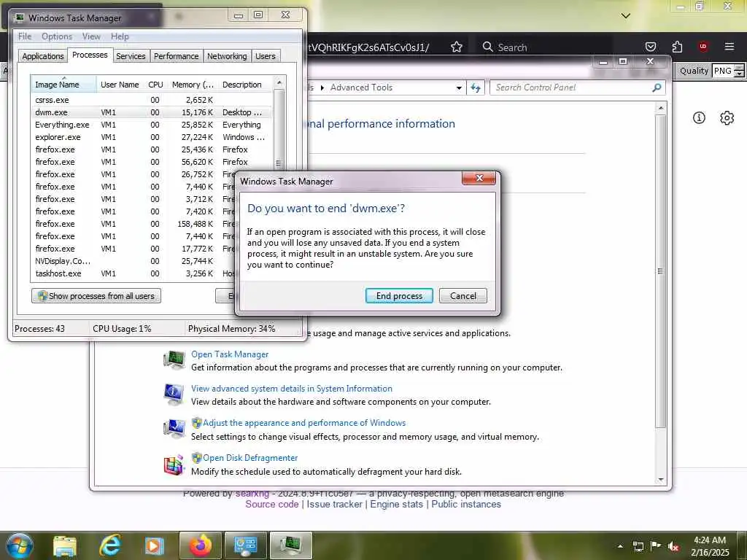Click the Control Panel window scroll down arrow
Viewport: 747px width, 560px height.
pyautogui.click(x=660, y=480)
